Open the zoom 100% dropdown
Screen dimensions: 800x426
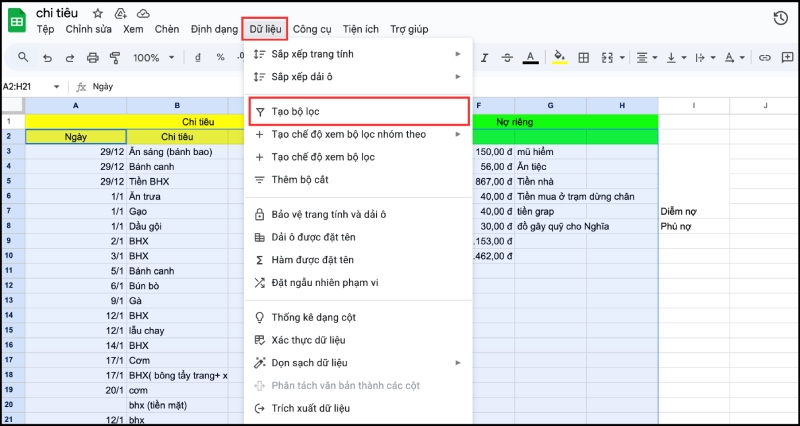point(154,58)
